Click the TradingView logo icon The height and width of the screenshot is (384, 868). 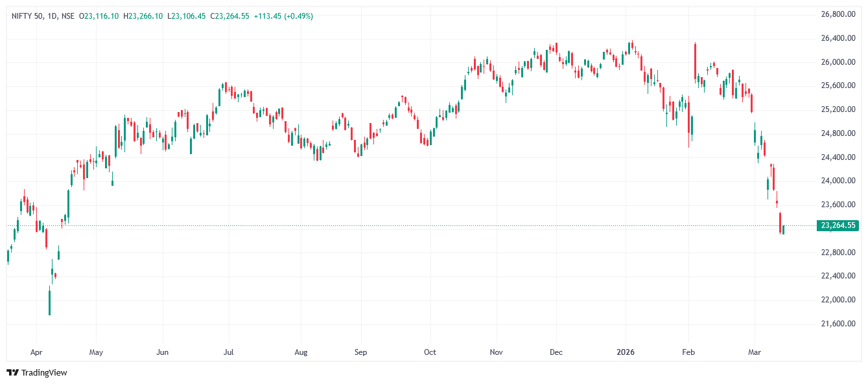tap(12, 372)
